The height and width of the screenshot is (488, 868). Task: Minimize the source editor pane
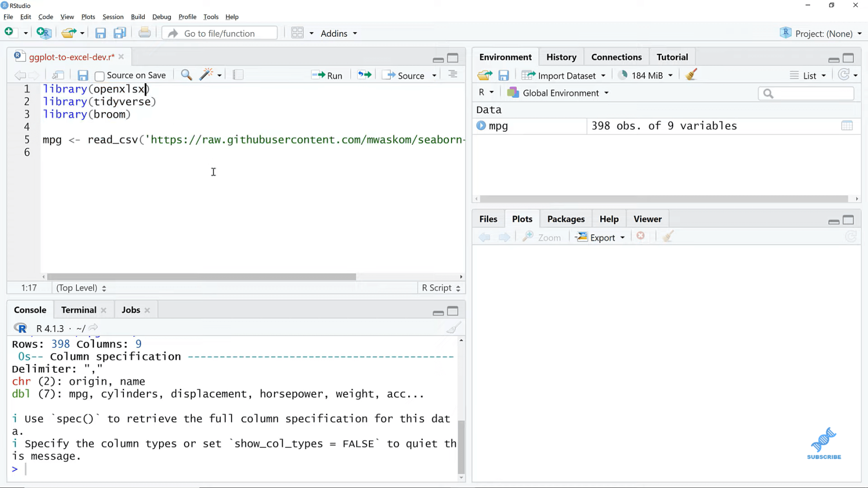(438, 59)
